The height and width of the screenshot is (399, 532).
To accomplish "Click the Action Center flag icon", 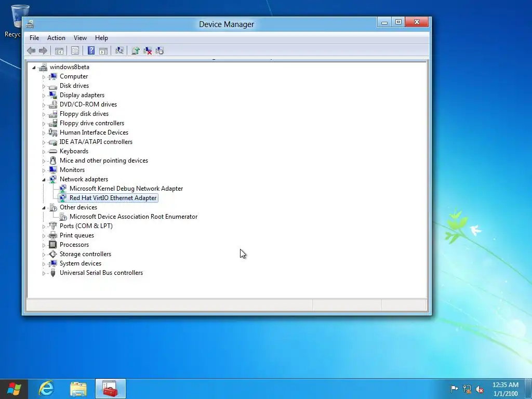I will pyautogui.click(x=454, y=389).
